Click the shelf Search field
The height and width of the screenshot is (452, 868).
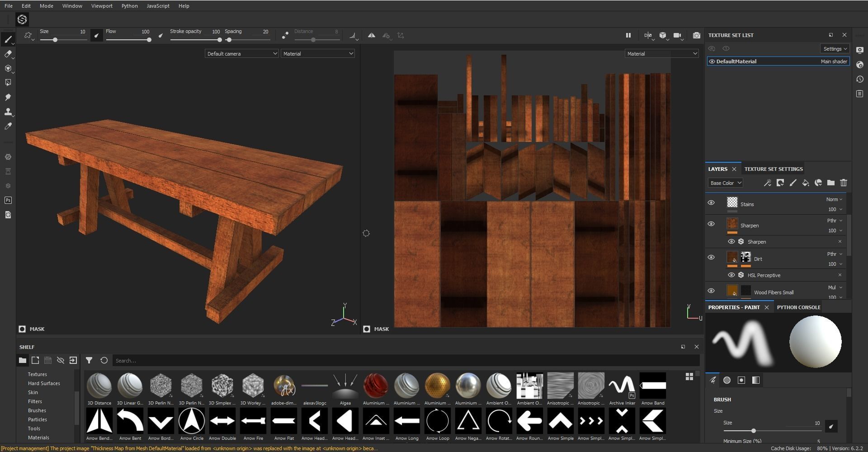point(406,361)
